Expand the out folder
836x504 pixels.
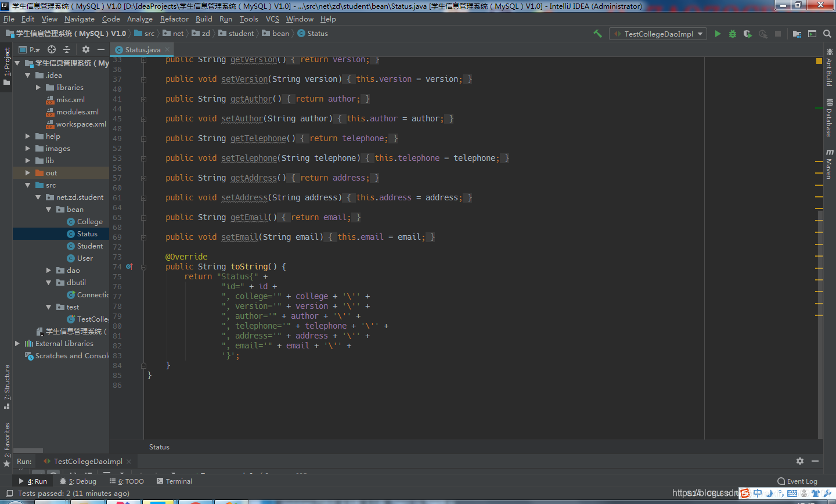coord(27,173)
